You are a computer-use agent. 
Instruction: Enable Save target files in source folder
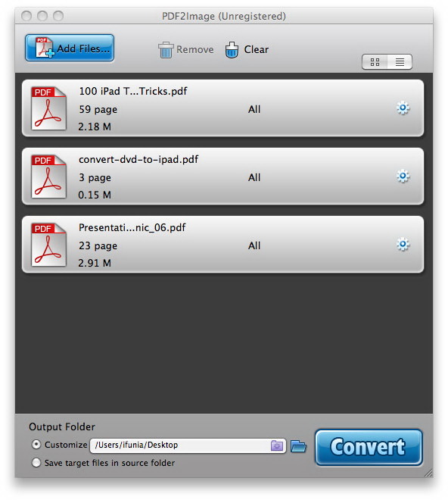pos(36,462)
